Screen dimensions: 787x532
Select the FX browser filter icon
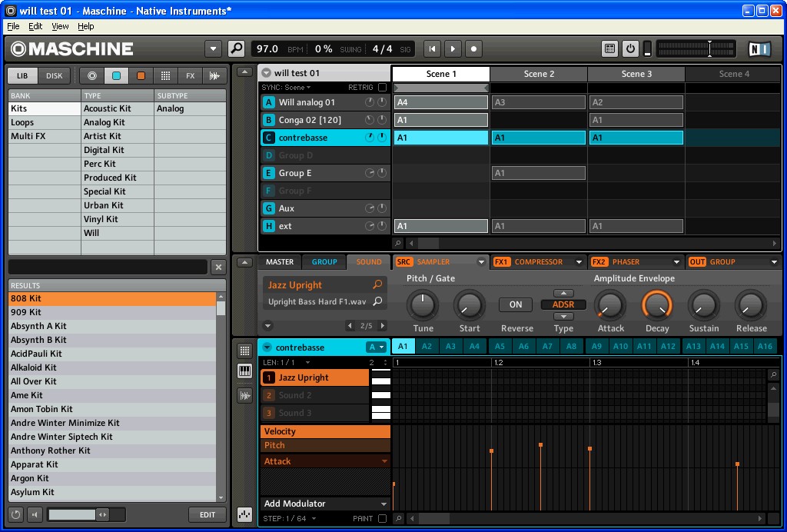[191, 75]
